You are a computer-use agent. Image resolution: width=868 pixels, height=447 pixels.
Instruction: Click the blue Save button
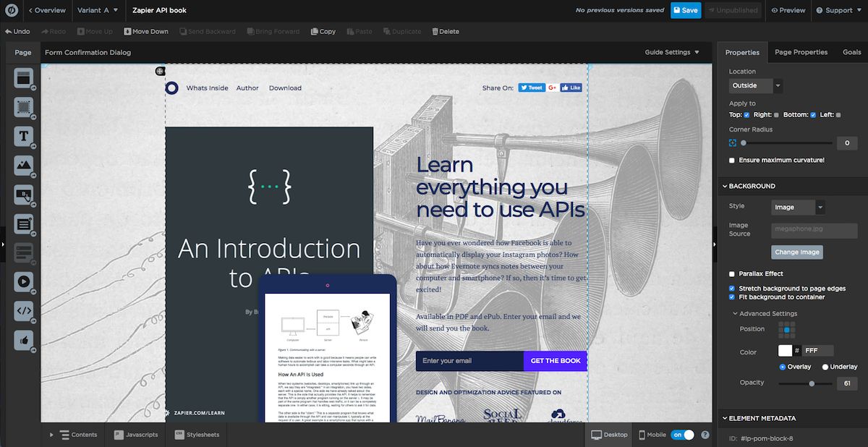coord(685,10)
